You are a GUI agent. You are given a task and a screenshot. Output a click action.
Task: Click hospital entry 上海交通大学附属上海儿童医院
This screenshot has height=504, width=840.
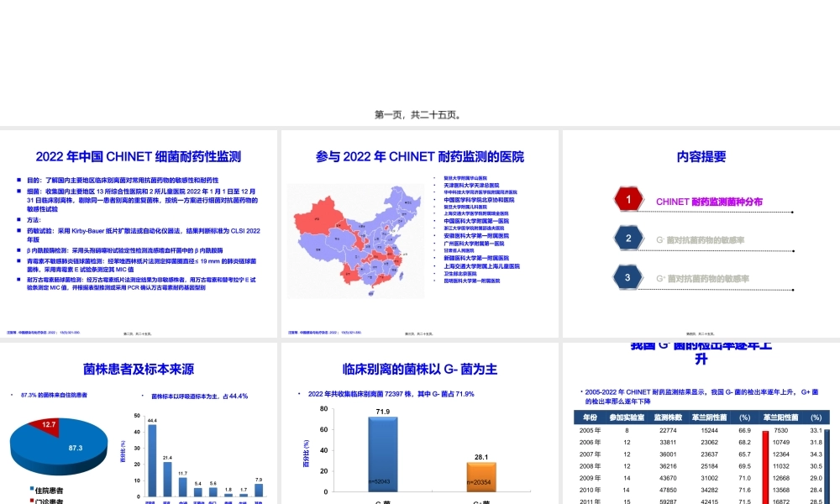pos(481,266)
